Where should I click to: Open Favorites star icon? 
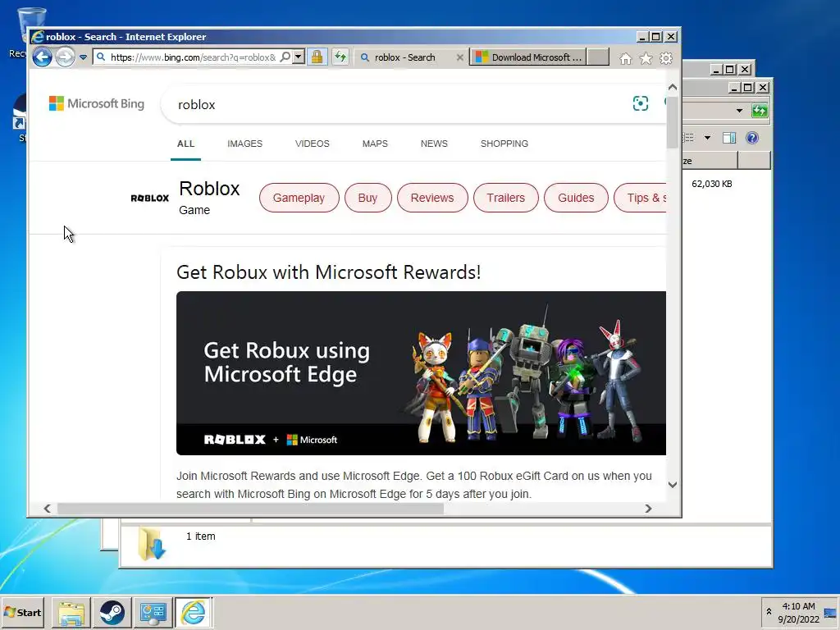pos(646,58)
